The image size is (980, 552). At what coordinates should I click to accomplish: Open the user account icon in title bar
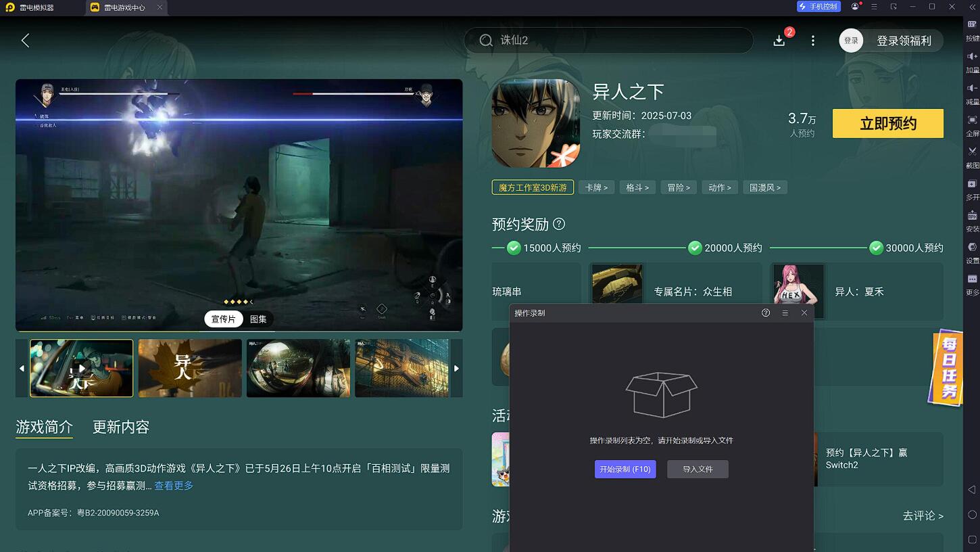pyautogui.click(x=855, y=7)
